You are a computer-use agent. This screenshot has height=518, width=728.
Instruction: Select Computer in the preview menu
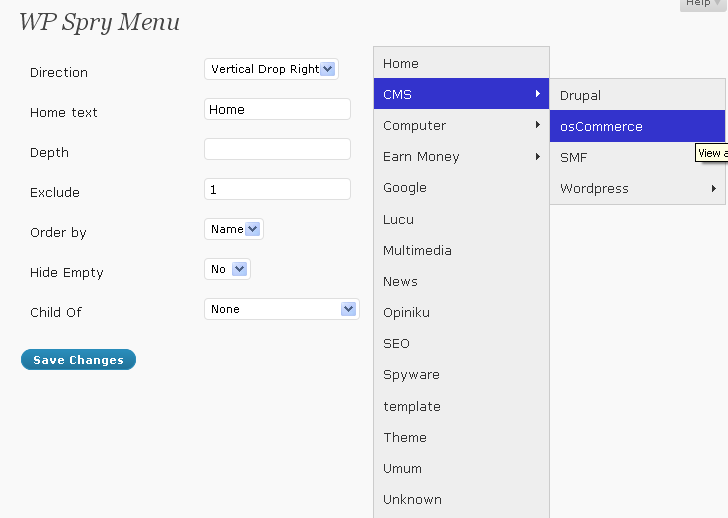[x=461, y=125]
